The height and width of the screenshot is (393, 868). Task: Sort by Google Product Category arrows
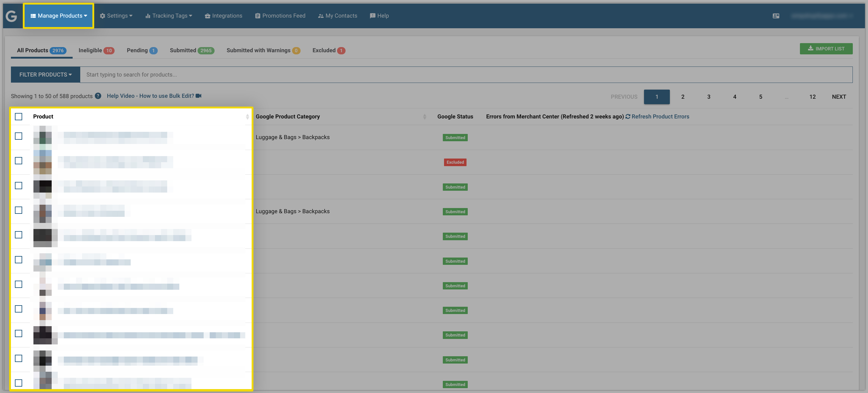click(x=425, y=117)
